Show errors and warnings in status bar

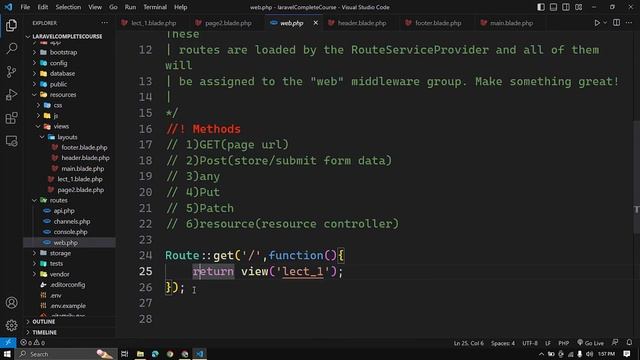click(33, 343)
